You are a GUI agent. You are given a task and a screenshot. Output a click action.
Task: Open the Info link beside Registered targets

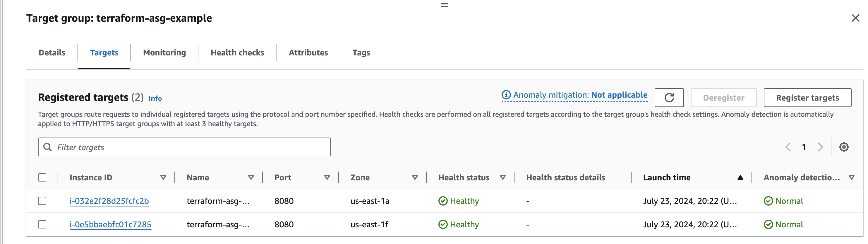(x=155, y=99)
